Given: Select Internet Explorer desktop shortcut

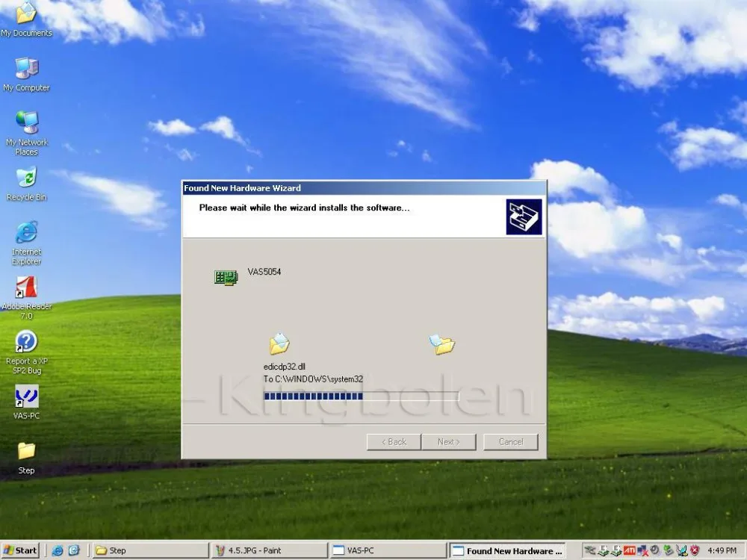Looking at the screenshot, I should 26,243.
